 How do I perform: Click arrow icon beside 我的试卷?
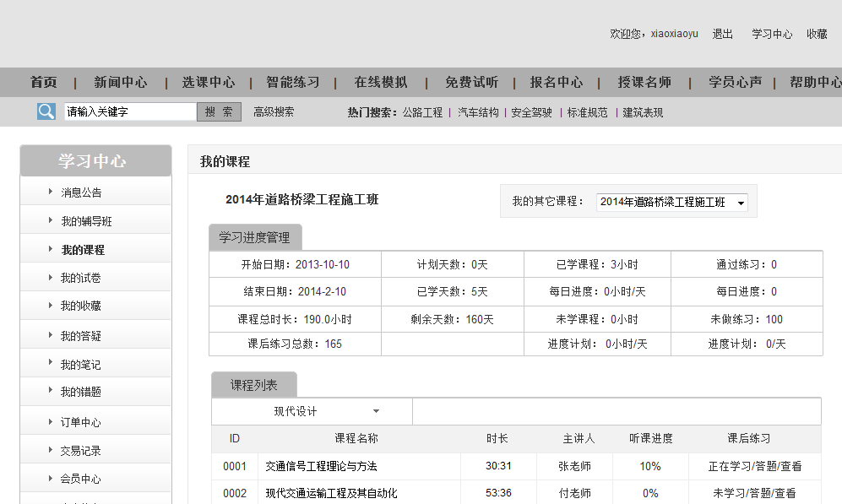(x=51, y=278)
